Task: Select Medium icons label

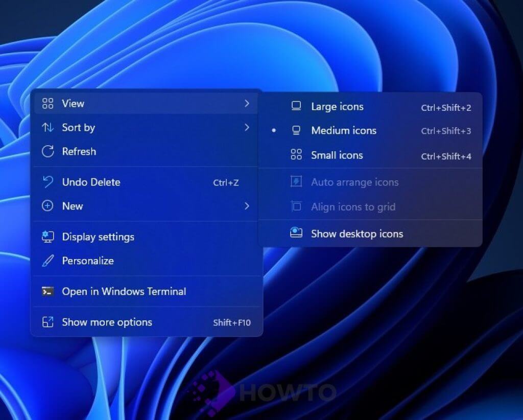Action: [x=344, y=130]
